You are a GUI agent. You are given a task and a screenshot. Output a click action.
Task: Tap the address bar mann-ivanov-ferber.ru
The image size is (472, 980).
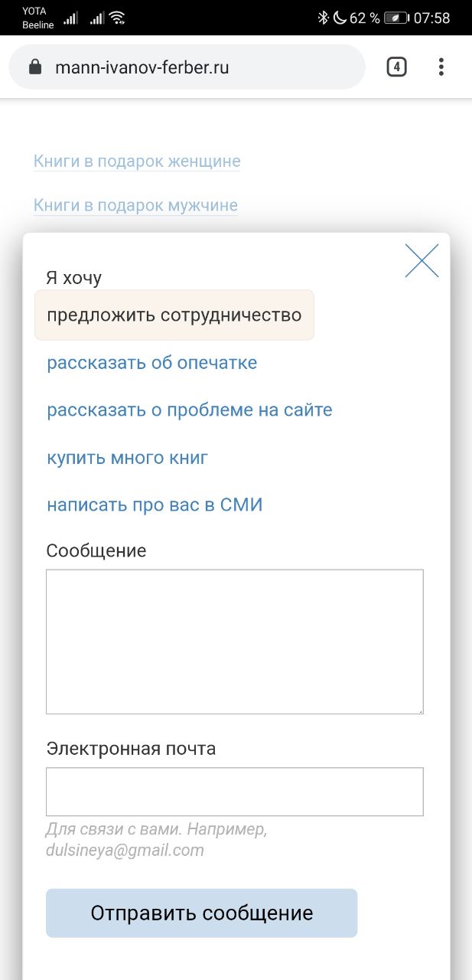187,67
